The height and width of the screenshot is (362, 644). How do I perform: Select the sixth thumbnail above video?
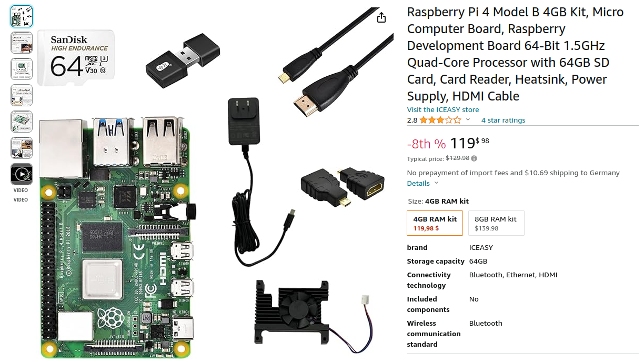pyautogui.click(x=22, y=148)
